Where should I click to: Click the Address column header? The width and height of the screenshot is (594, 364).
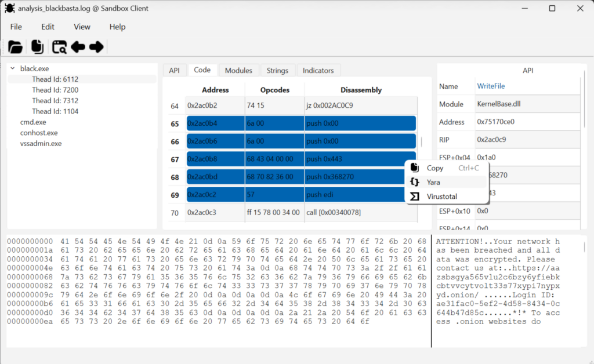click(215, 90)
